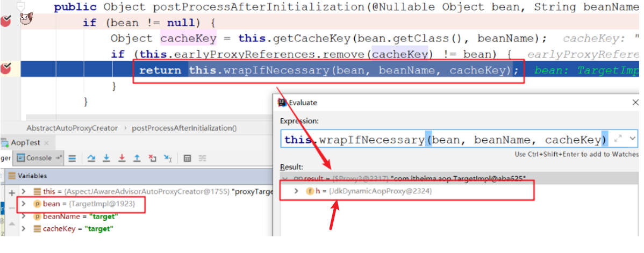Click wrapIfNecessary in the highlighted code line
The height and width of the screenshot is (253, 644).
click(277, 70)
